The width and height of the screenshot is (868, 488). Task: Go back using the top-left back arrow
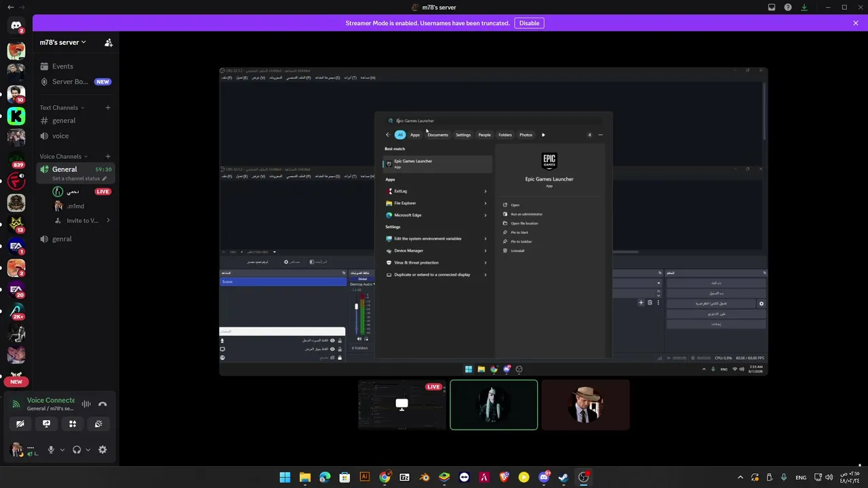tap(10, 7)
